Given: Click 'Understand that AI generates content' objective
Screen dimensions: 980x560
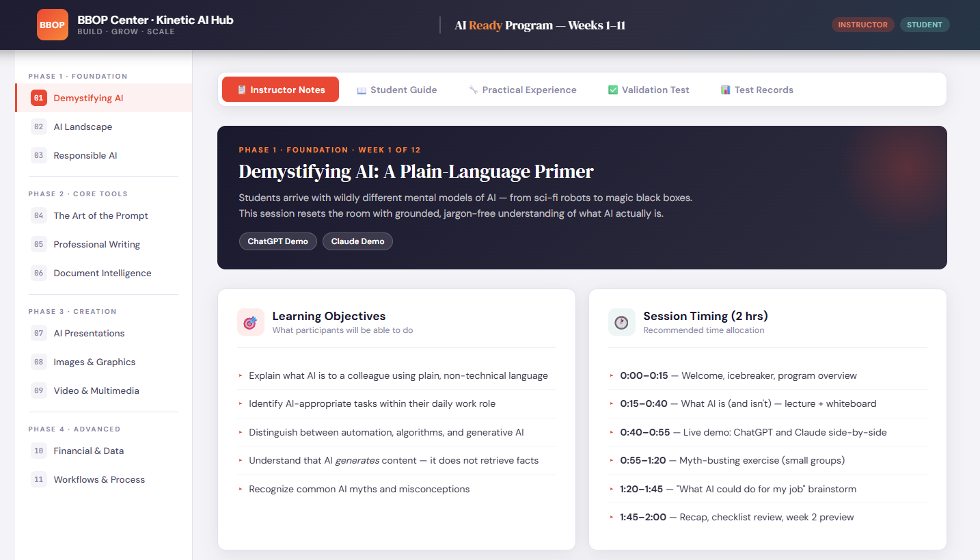Looking at the screenshot, I should [x=396, y=460].
